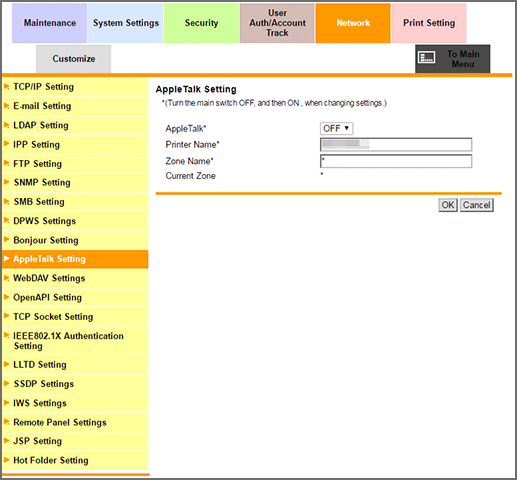Focus the Zone Name text field

tap(396, 161)
